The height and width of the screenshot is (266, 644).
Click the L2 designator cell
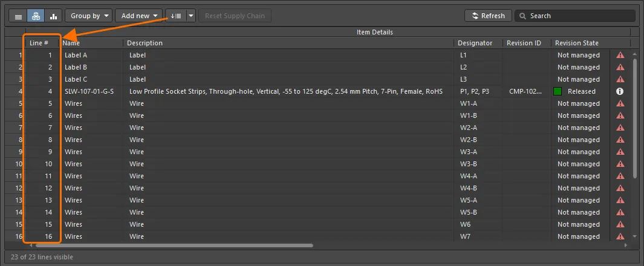[x=478, y=67]
